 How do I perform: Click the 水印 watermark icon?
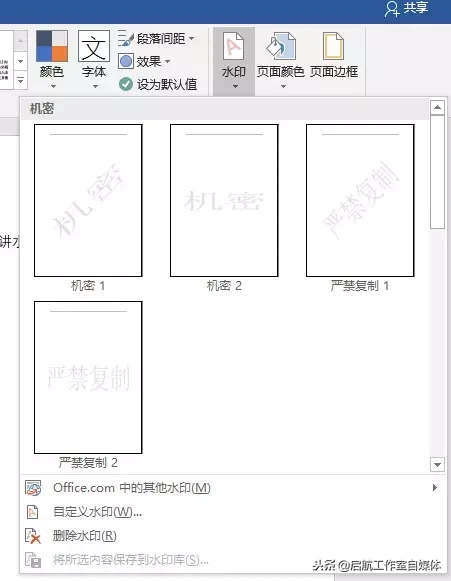point(233,46)
